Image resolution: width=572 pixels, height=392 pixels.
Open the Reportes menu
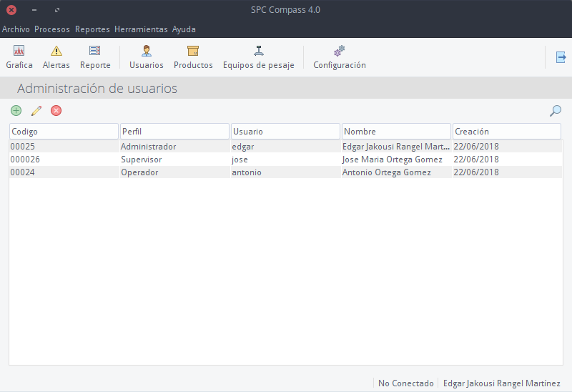[92, 29]
